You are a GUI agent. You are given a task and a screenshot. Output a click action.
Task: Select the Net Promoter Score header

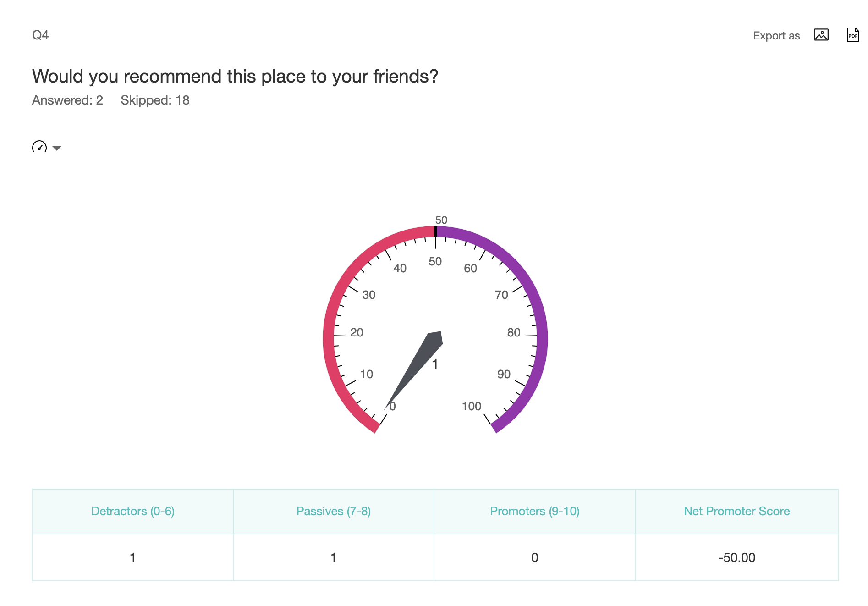click(736, 511)
